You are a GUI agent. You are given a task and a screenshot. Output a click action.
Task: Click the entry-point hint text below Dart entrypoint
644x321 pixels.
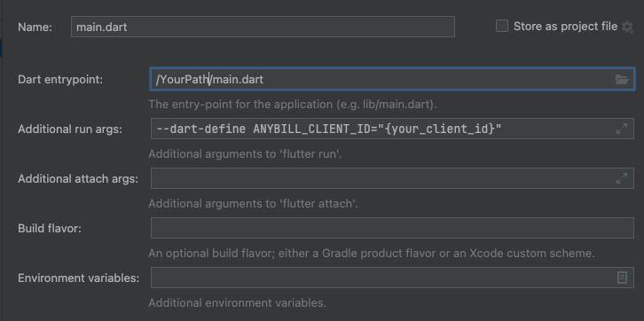point(293,105)
